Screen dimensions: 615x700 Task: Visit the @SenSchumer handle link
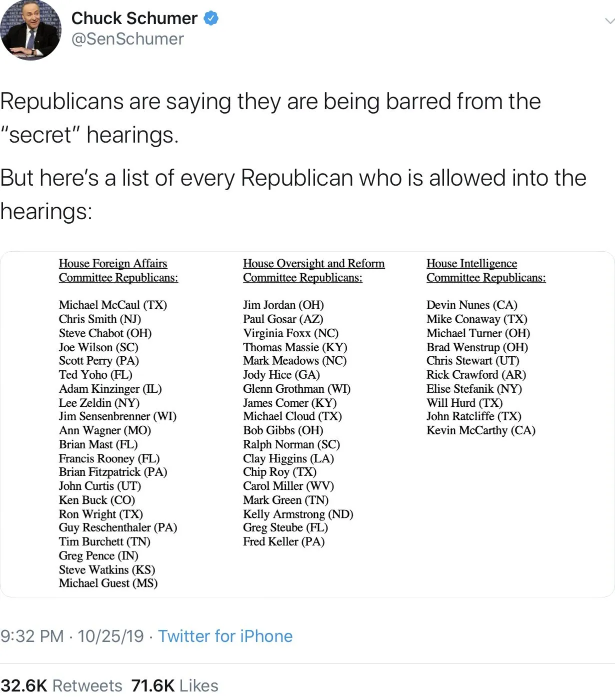tap(127, 39)
